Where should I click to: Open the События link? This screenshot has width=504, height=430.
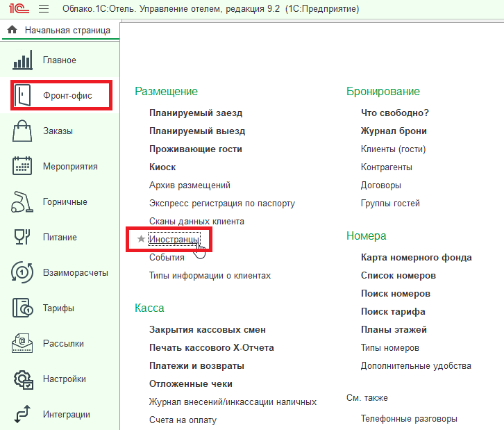click(167, 257)
